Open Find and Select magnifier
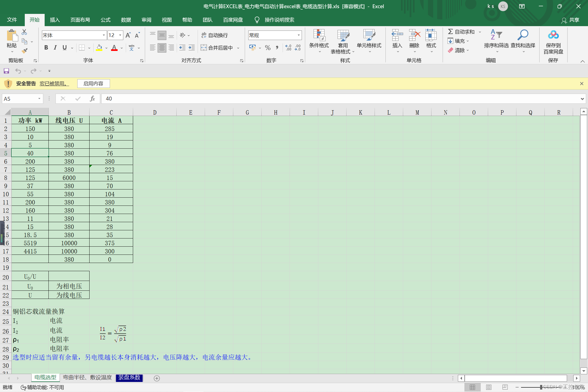The image size is (588, 392). [x=523, y=35]
